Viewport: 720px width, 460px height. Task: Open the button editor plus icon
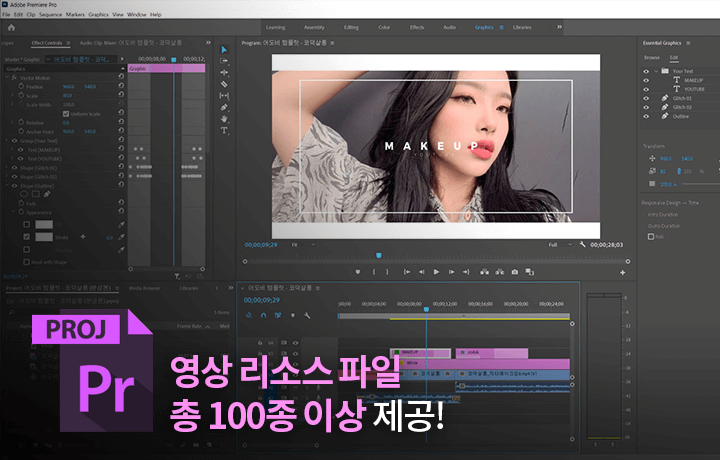coord(623,272)
